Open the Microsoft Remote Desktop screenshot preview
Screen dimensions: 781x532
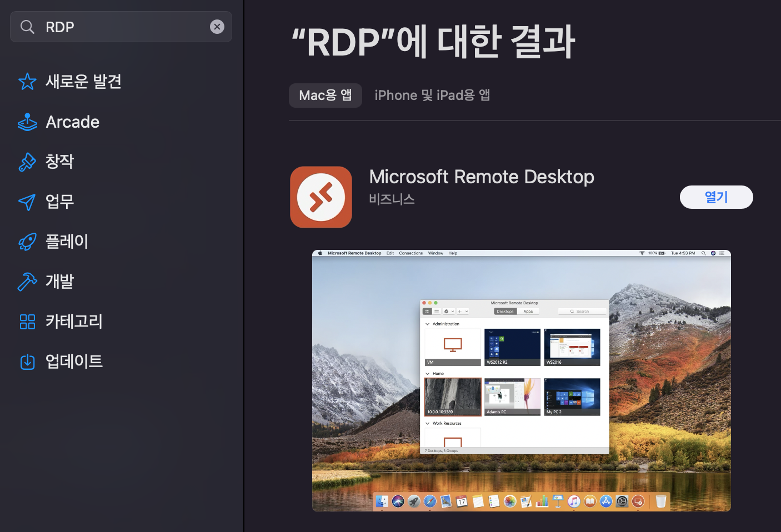click(x=522, y=380)
